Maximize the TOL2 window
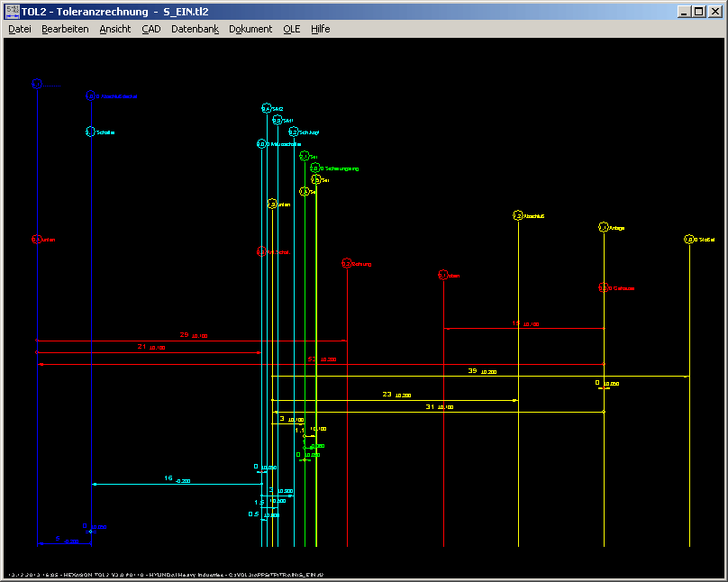Screen dimensions: 728x582 [x=698, y=11]
